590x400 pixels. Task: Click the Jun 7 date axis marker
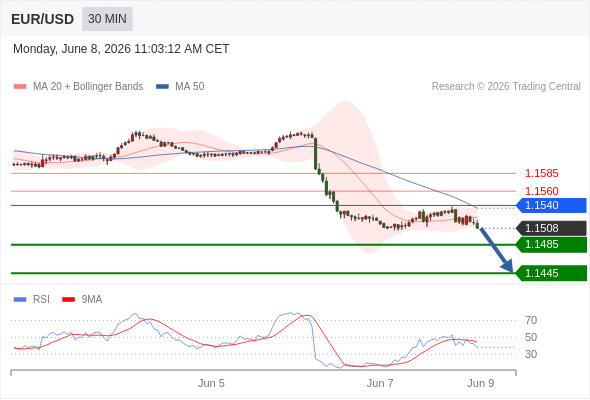pos(380,383)
